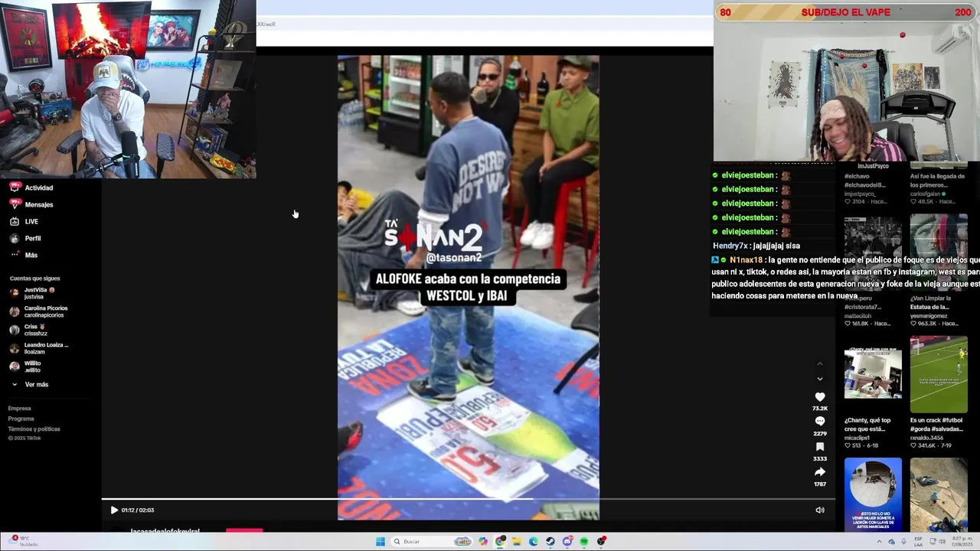This screenshot has width=980, height=551.
Task: Open Microsoft Edge from the taskbar
Action: (x=534, y=541)
